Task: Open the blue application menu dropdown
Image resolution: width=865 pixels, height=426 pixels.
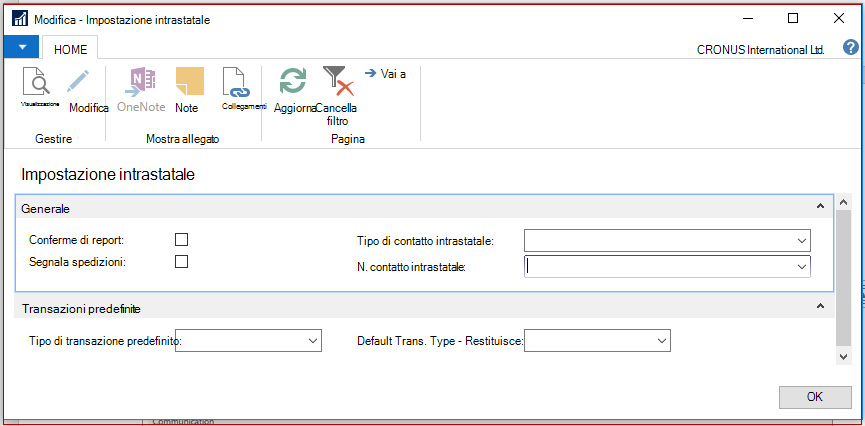Action: (22, 47)
